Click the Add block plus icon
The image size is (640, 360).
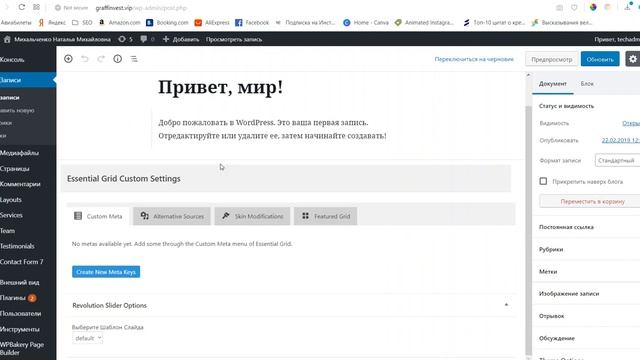tap(68, 59)
